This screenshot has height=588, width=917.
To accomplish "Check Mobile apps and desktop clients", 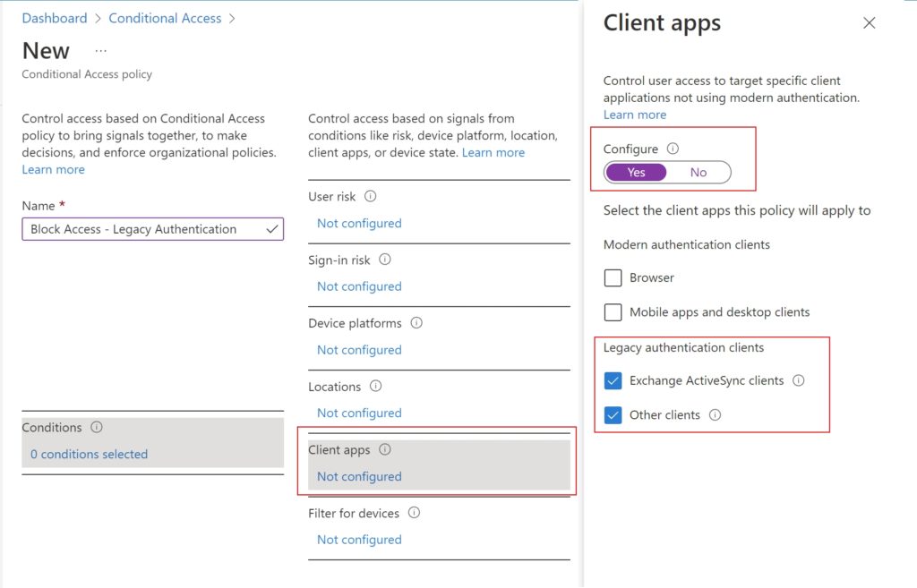I will [613, 312].
